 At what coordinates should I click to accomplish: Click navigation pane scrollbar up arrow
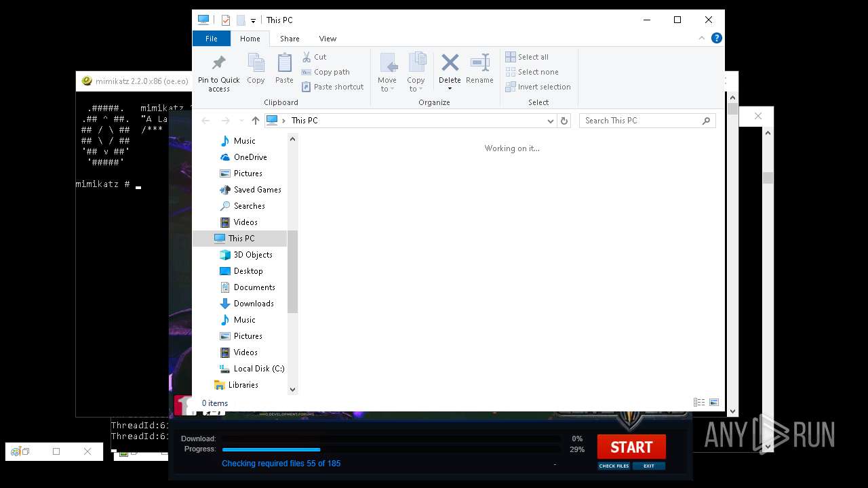(293, 139)
